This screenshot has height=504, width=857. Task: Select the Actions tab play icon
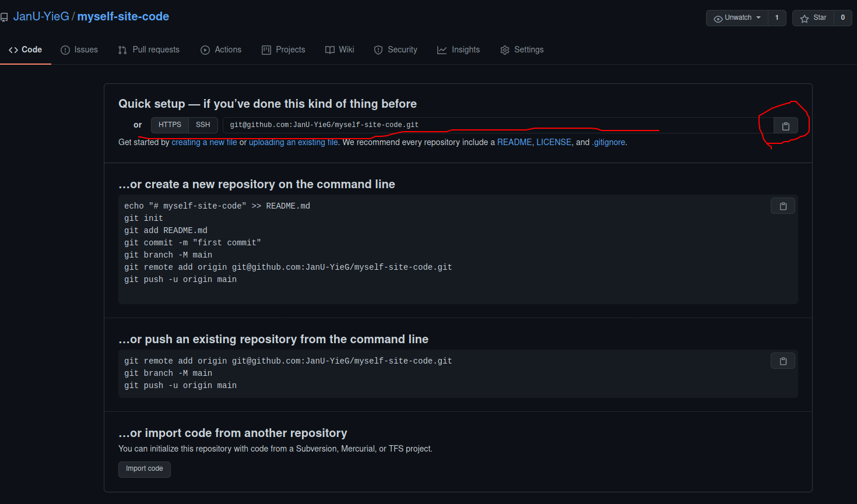pos(205,50)
